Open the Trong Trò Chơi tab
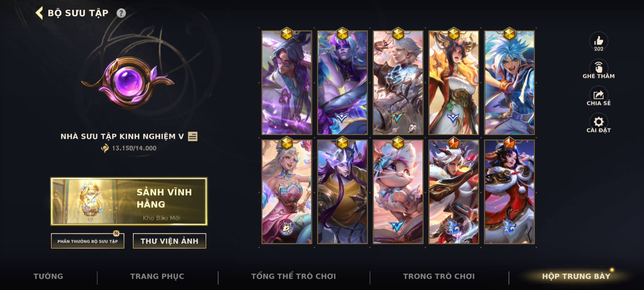 coord(439,276)
